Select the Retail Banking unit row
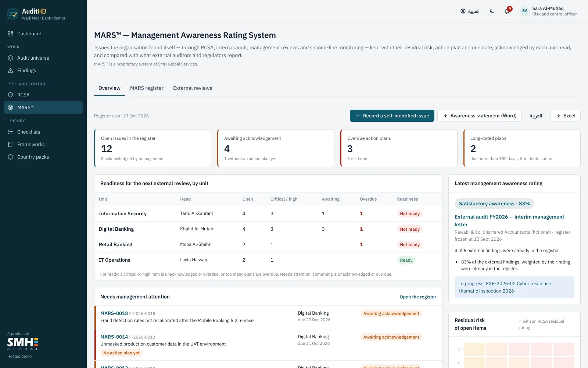Image resolution: width=588 pixels, height=368 pixels. (268, 245)
